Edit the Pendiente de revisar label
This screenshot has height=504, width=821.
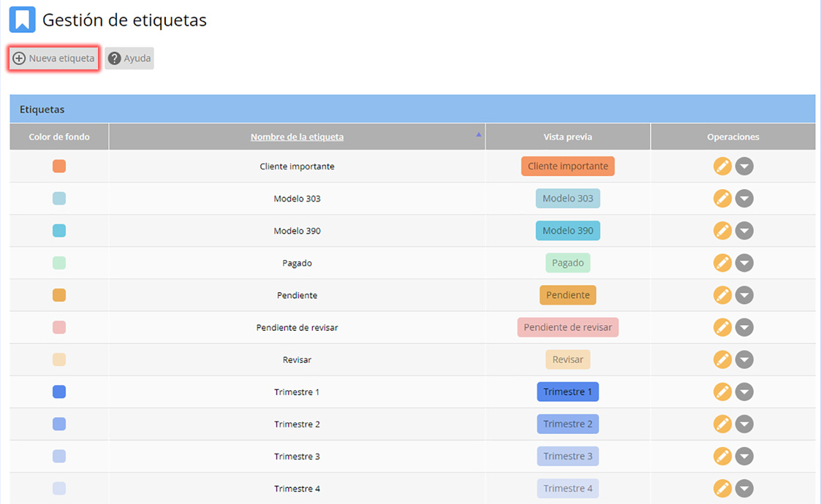(722, 327)
